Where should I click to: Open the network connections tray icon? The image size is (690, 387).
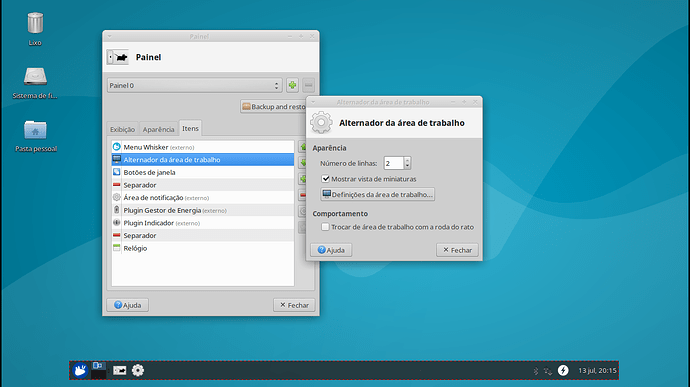(x=548, y=371)
